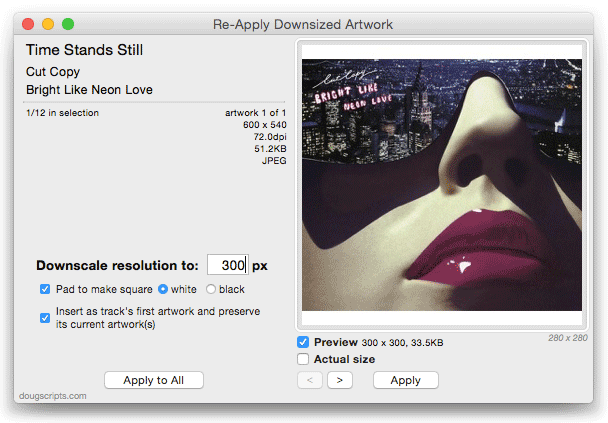Toggle the Pad to make square checkbox

[x=45, y=289]
